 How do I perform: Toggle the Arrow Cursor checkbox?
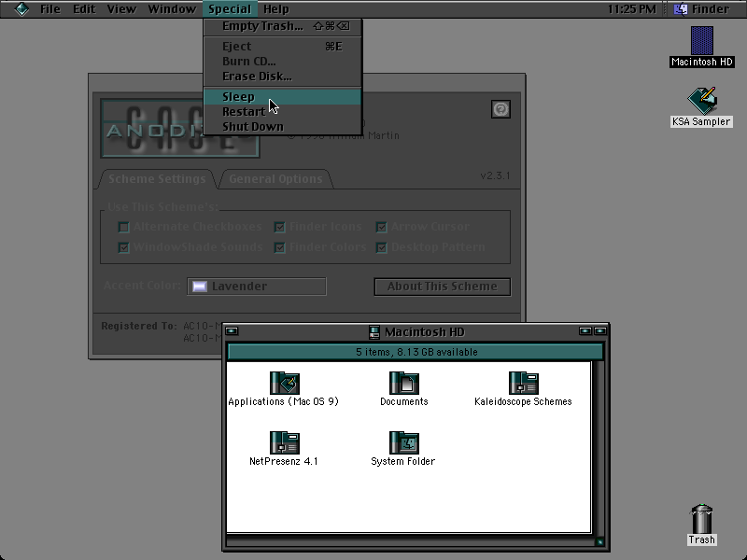click(x=381, y=227)
